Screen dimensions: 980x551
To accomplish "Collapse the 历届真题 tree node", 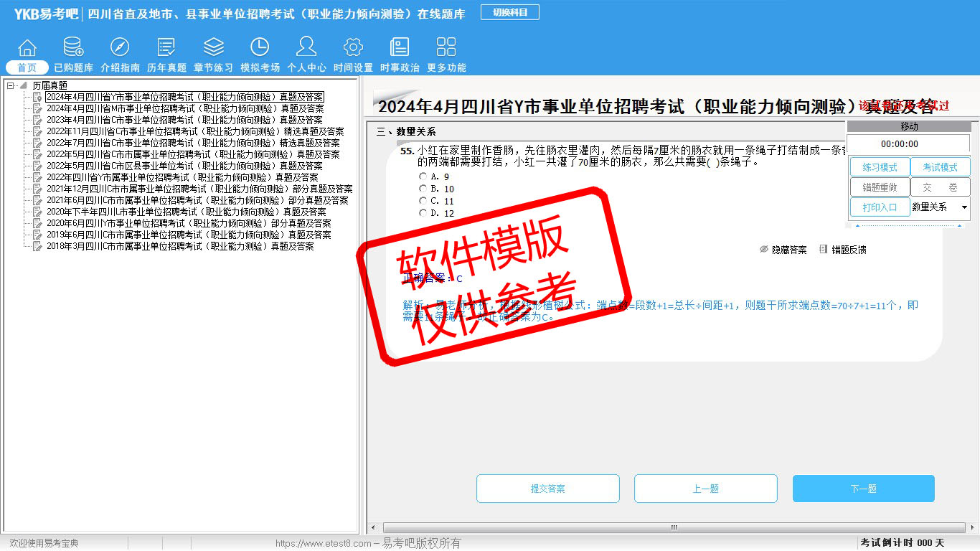I will [11, 85].
